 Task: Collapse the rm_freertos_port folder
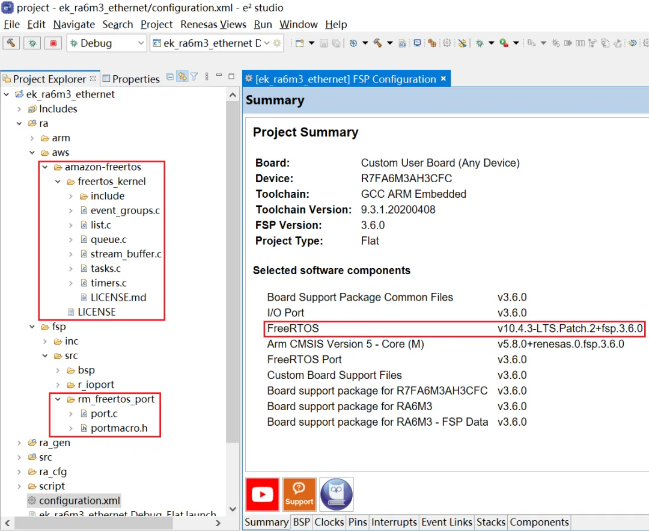coord(58,399)
